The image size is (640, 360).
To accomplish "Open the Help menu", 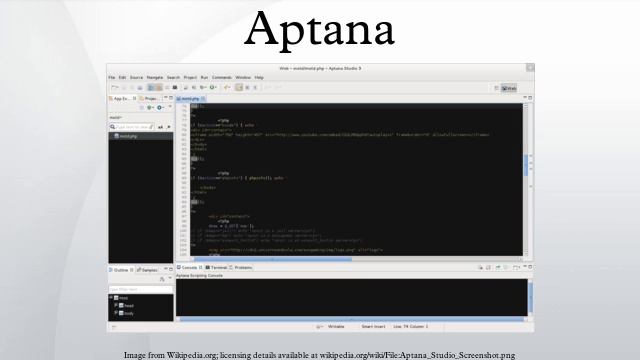I will coord(259,78).
